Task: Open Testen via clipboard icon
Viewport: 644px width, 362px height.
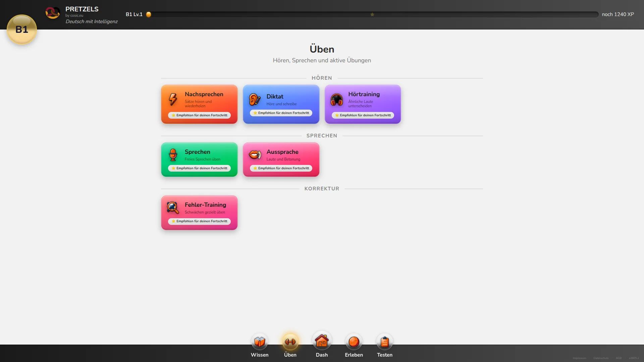Action: click(x=385, y=342)
